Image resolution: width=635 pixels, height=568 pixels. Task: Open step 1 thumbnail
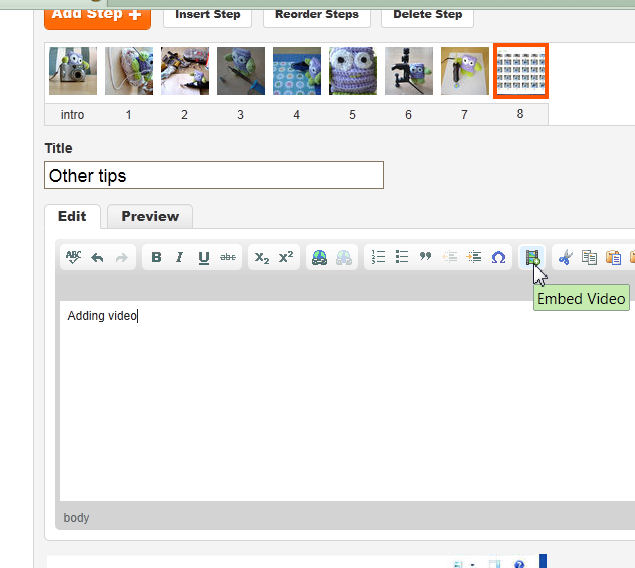point(129,71)
